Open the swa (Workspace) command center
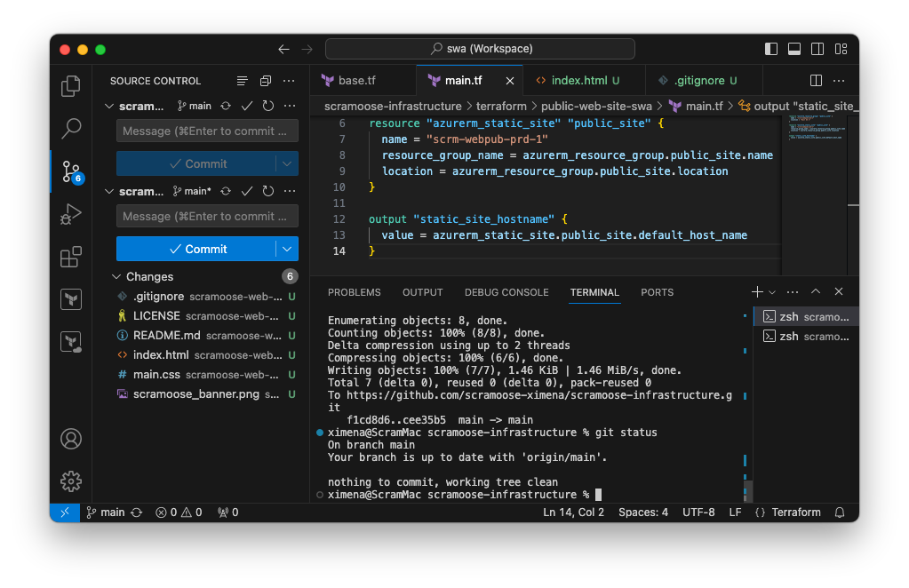This screenshot has width=909, height=588. pyautogui.click(x=480, y=49)
